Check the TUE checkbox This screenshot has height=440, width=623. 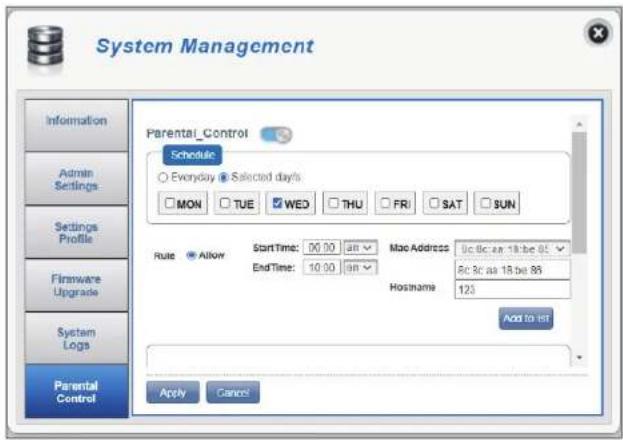point(225,203)
